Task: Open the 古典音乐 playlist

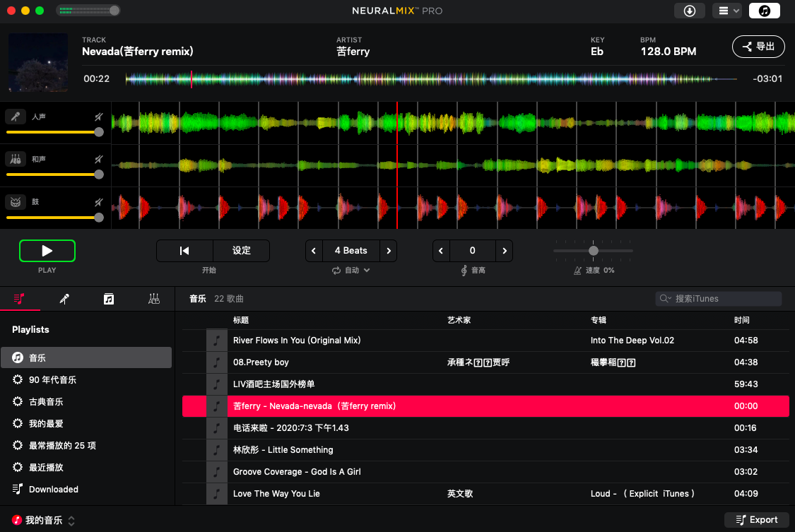Action: (86, 402)
